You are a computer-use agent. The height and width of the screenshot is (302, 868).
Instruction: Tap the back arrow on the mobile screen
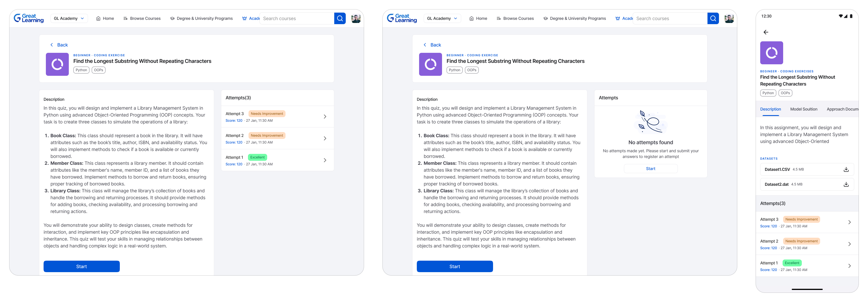pos(766,32)
